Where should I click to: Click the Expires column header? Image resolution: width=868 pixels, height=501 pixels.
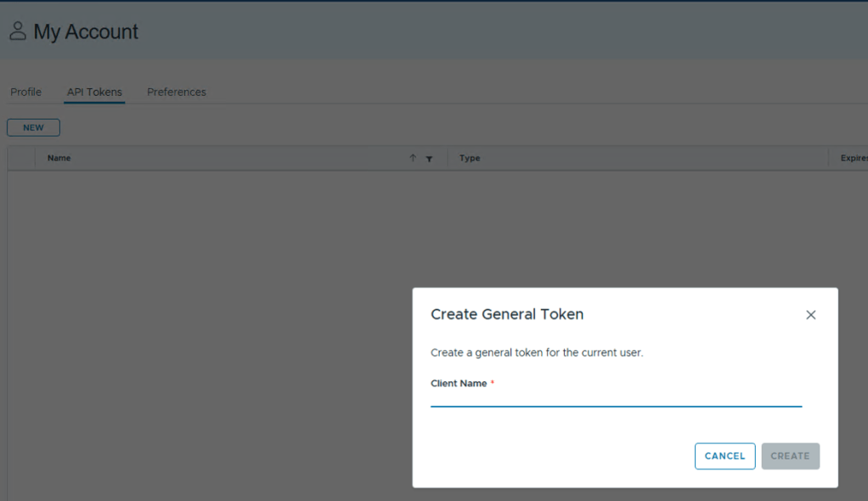point(852,158)
